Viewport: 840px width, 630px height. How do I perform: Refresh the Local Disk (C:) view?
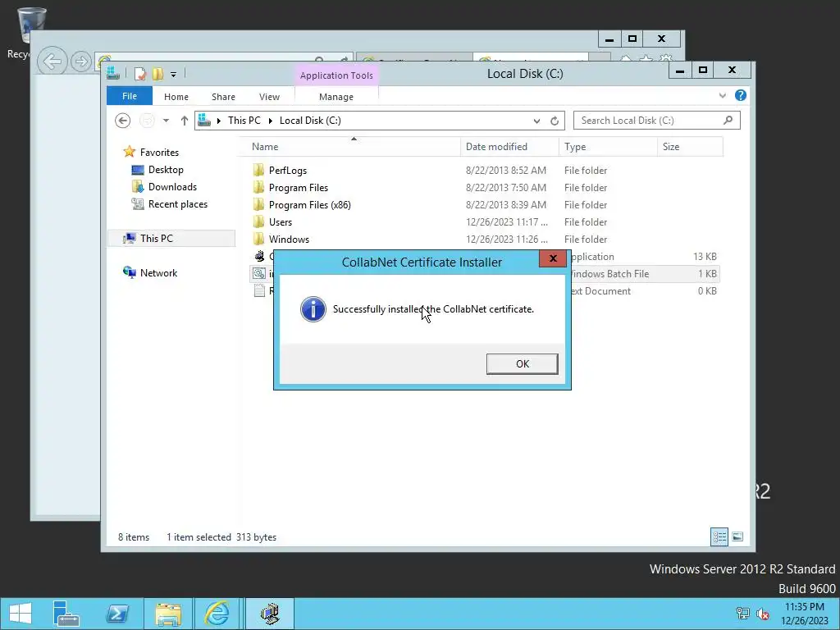(x=555, y=121)
